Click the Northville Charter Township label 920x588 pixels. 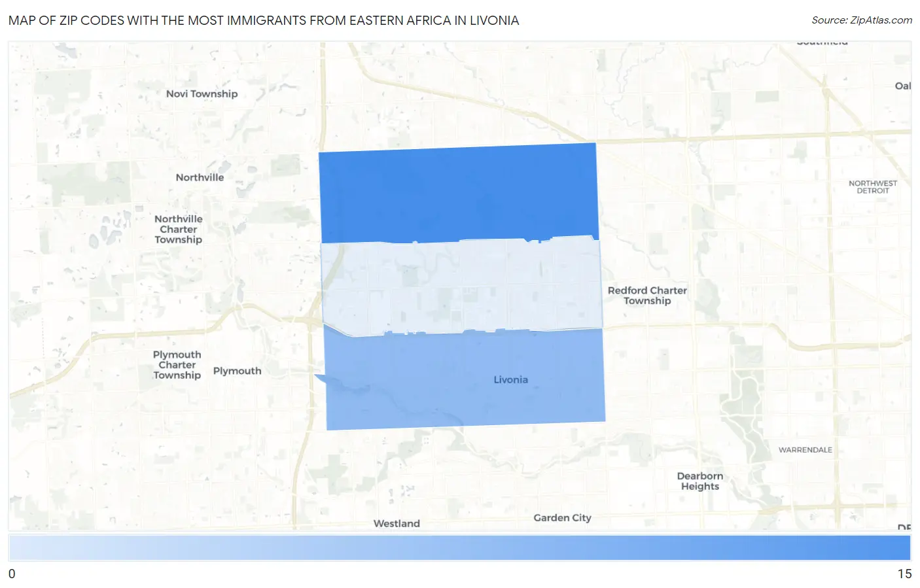coord(179,230)
